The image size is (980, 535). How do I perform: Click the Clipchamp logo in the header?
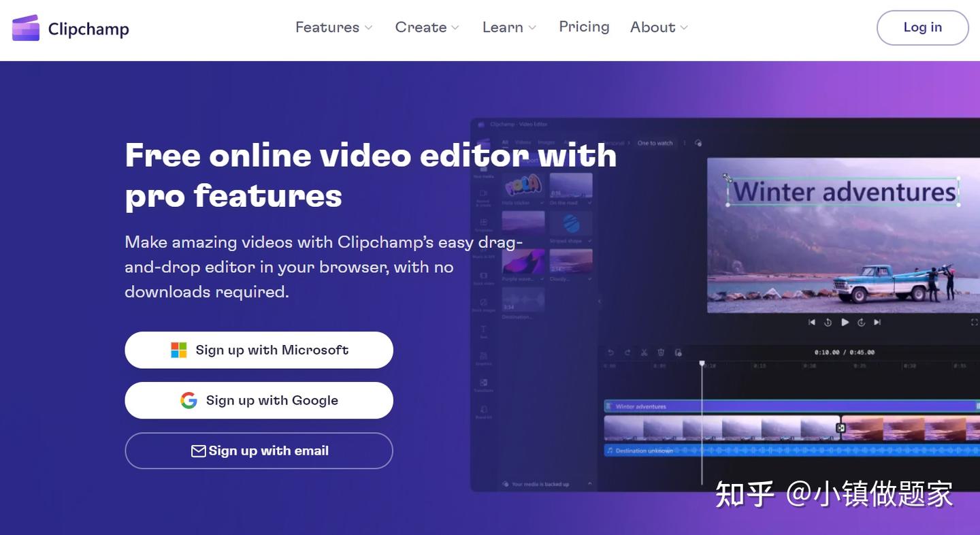[71, 28]
